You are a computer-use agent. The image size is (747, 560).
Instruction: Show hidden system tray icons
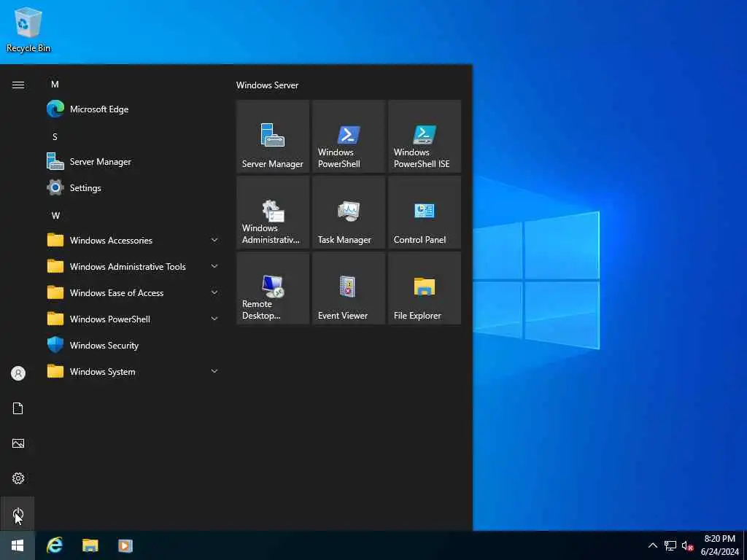click(x=653, y=545)
